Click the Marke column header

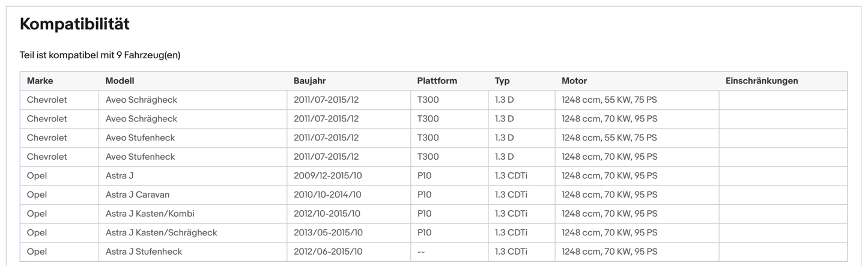coord(40,81)
